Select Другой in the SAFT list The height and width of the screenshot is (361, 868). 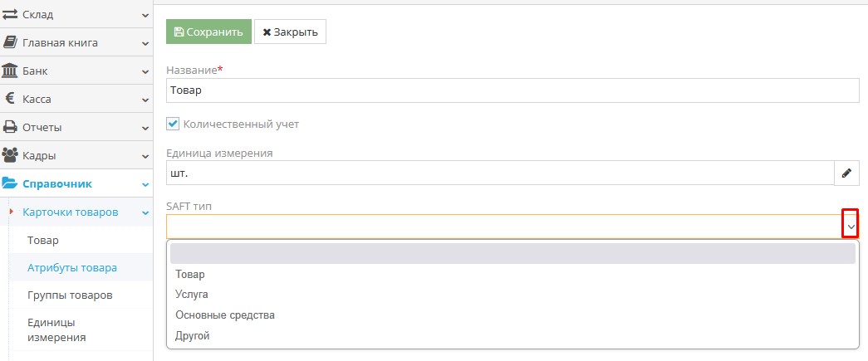pyautogui.click(x=193, y=336)
